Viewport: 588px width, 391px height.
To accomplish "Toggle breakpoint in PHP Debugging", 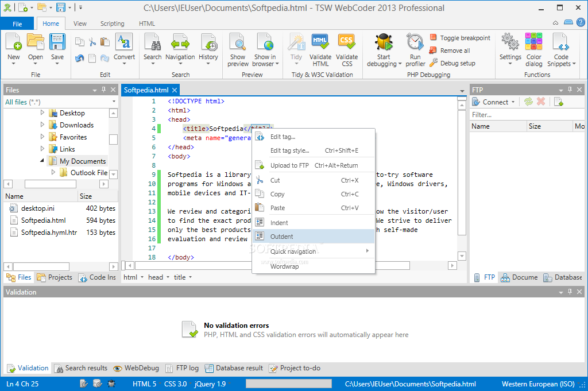I will click(460, 38).
